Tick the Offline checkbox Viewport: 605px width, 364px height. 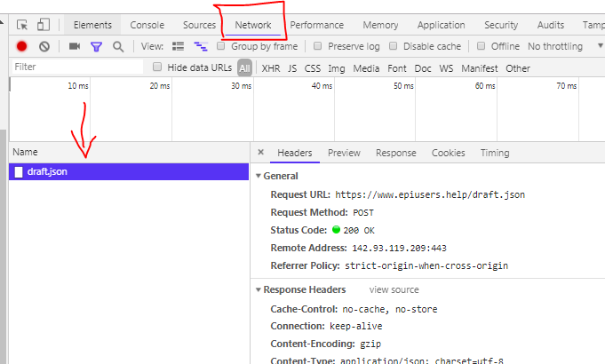pyautogui.click(x=481, y=46)
